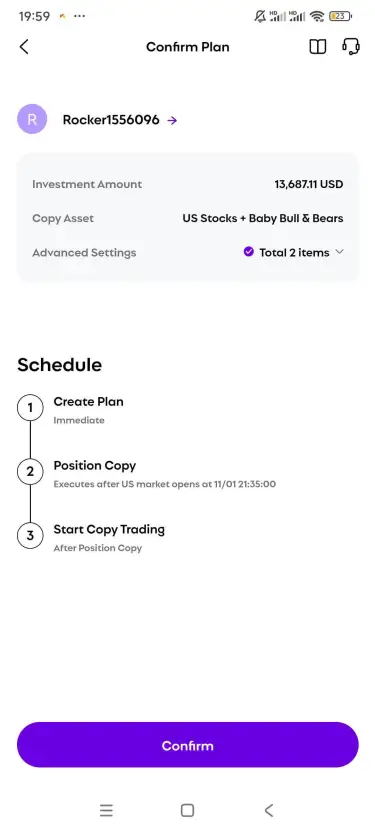
Task: Tap the Investment Amount value 13,687.11 USD
Action: [x=309, y=185]
